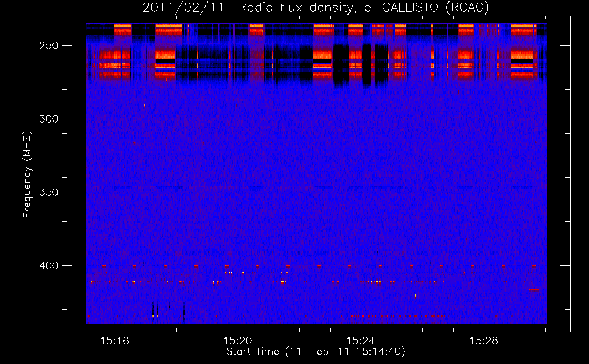This screenshot has height=364, width=589.
Task: Select the 350 frequency tick label
Action: (x=49, y=192)
